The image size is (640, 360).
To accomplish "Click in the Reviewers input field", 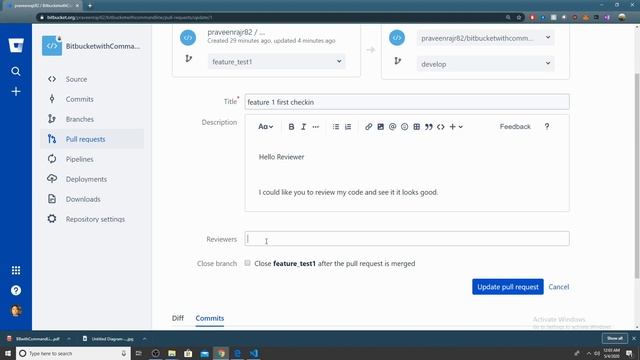I will (407, 239).
